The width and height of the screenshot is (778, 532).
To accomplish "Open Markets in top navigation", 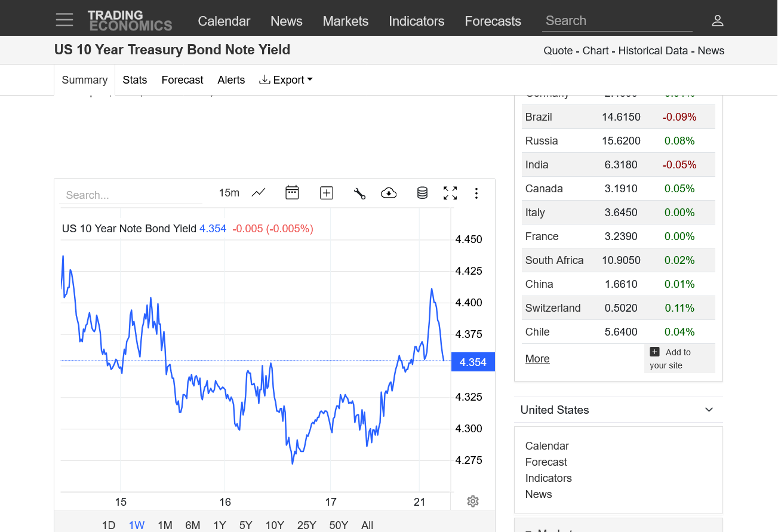I will click(x=345, y=21).
